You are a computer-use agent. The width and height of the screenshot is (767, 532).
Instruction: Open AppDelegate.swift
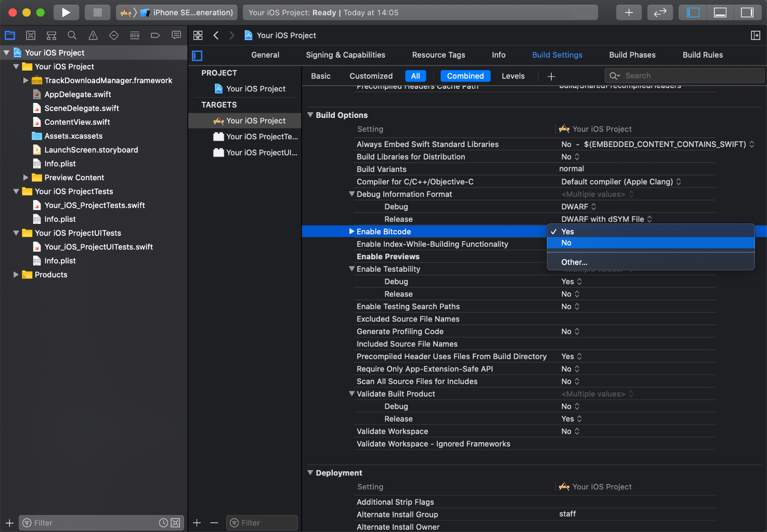pyautogui.click(x=78, y=95)
